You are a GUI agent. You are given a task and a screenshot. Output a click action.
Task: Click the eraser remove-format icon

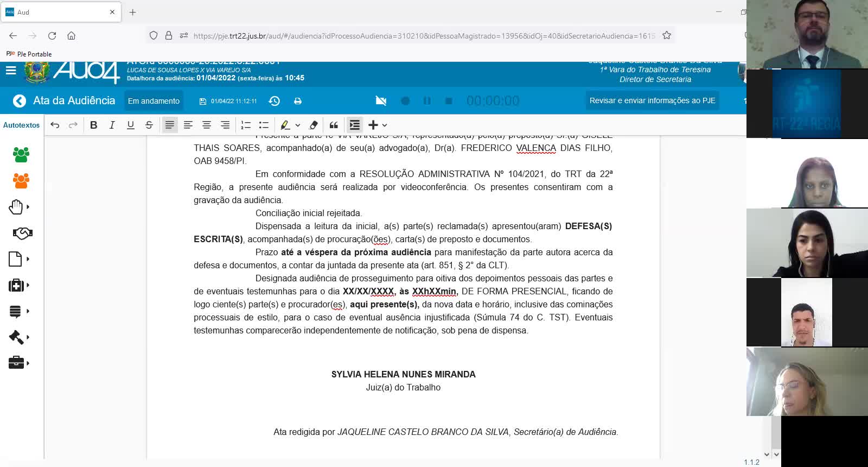(314, 125)
